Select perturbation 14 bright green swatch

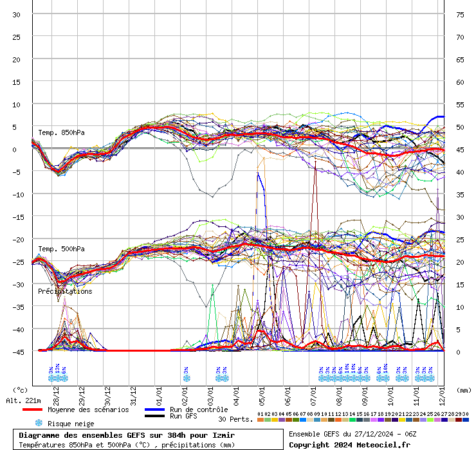352,420
